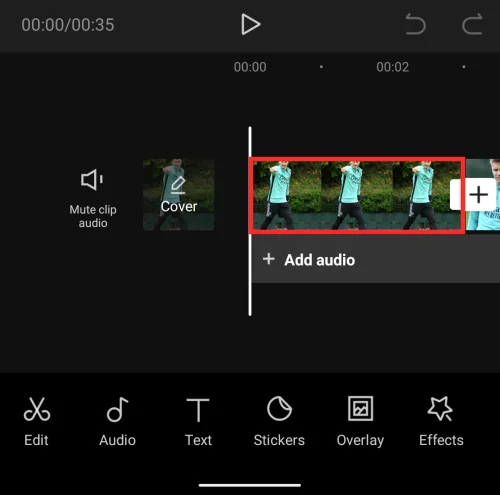Open the Edit scissors tool
The width and height of the screenshot is (500, 495).
pos(37,421)
